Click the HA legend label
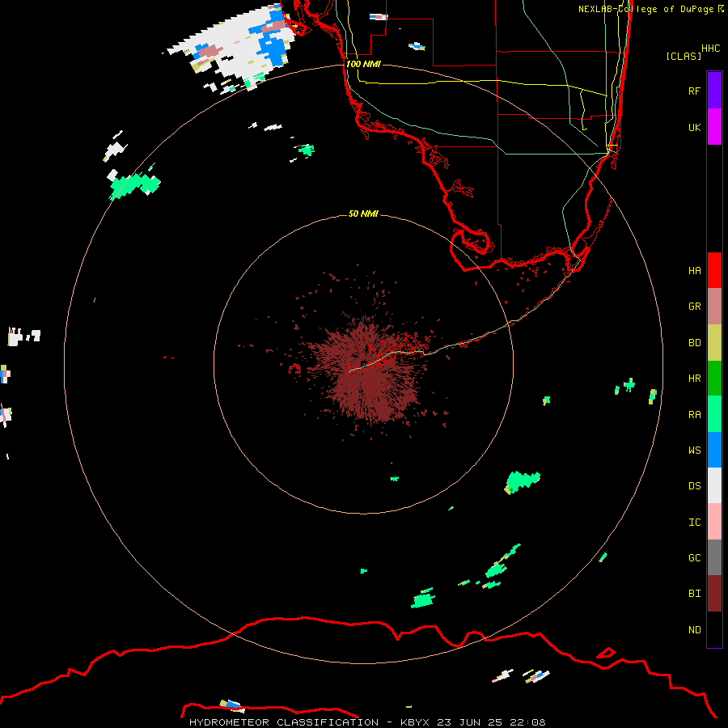Viewport: 728px width, 728px height. tap(694, 271)
